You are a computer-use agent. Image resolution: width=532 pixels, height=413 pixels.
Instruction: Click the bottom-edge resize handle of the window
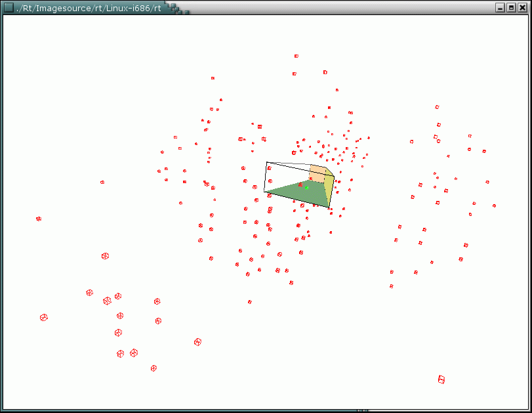(x=362, y=410)
